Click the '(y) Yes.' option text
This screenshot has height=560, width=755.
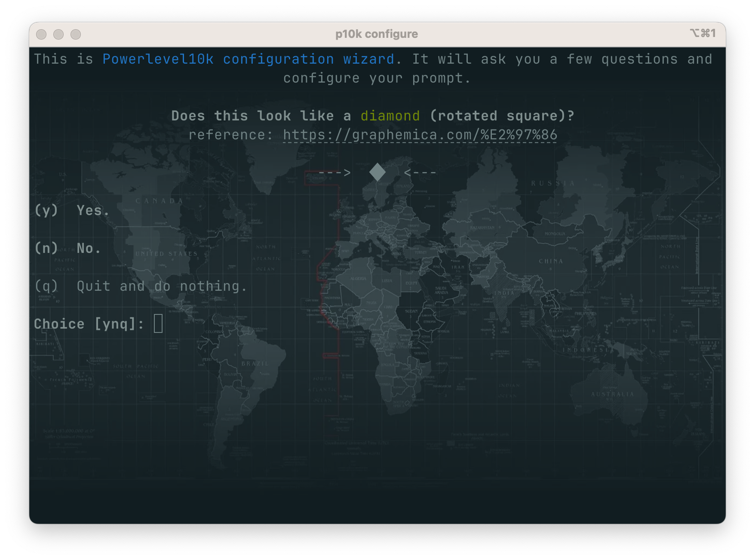point(72,210)
